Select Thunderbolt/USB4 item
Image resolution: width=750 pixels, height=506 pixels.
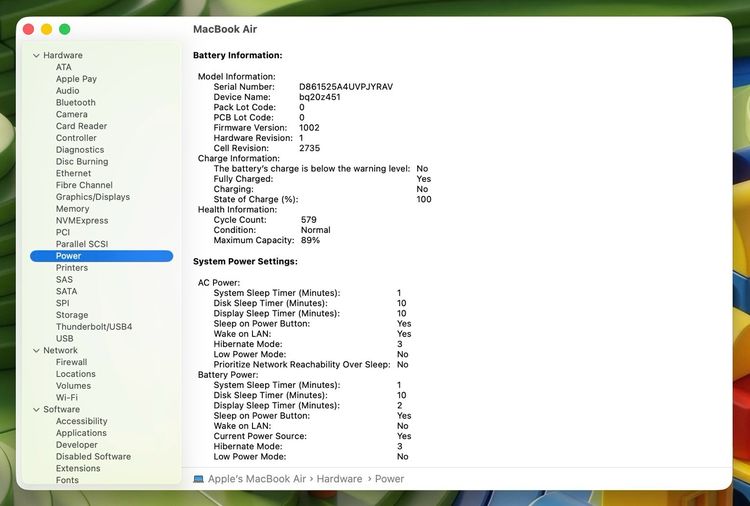(x=94, y=327)
